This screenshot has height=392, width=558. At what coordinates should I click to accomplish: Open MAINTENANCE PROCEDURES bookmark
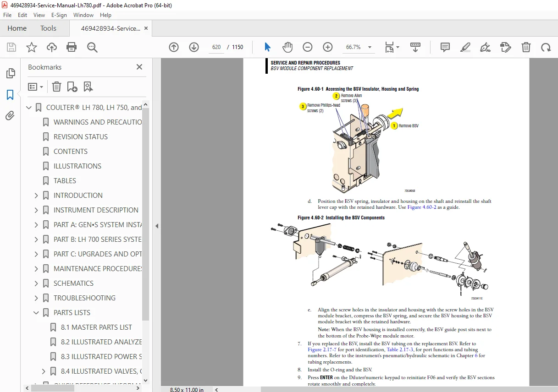97,269
